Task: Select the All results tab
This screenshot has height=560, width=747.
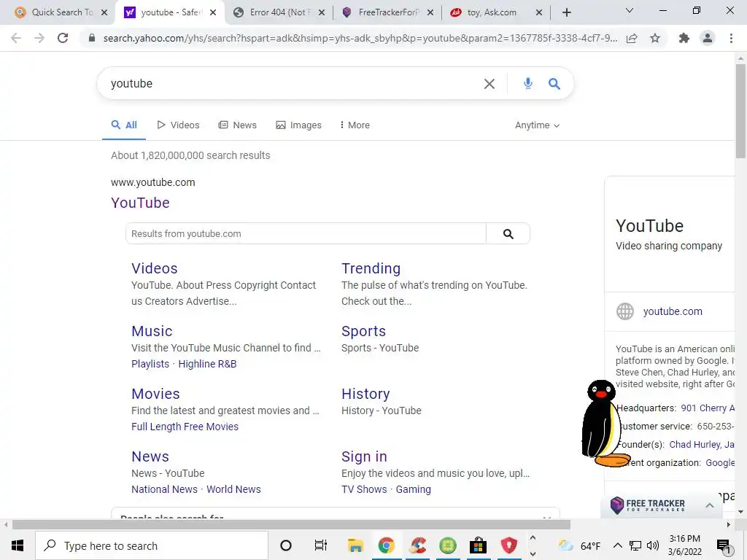Action: (124, 125)
